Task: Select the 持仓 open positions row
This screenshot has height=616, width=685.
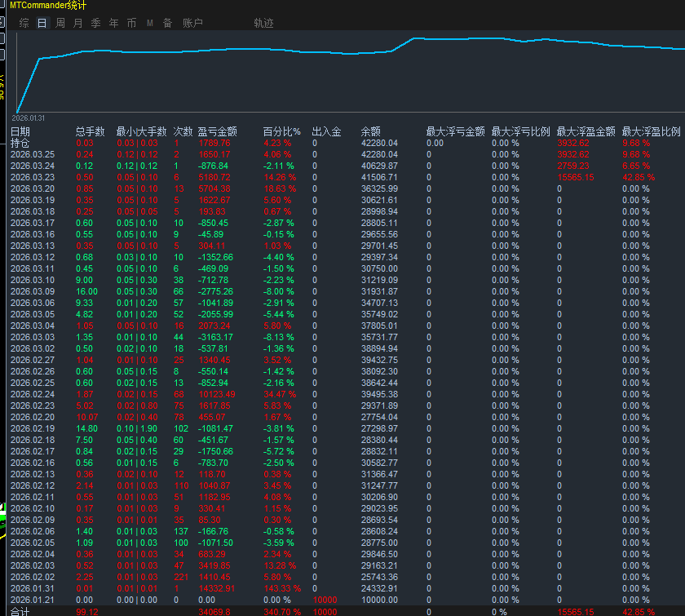Action: (x=20, y=143)
